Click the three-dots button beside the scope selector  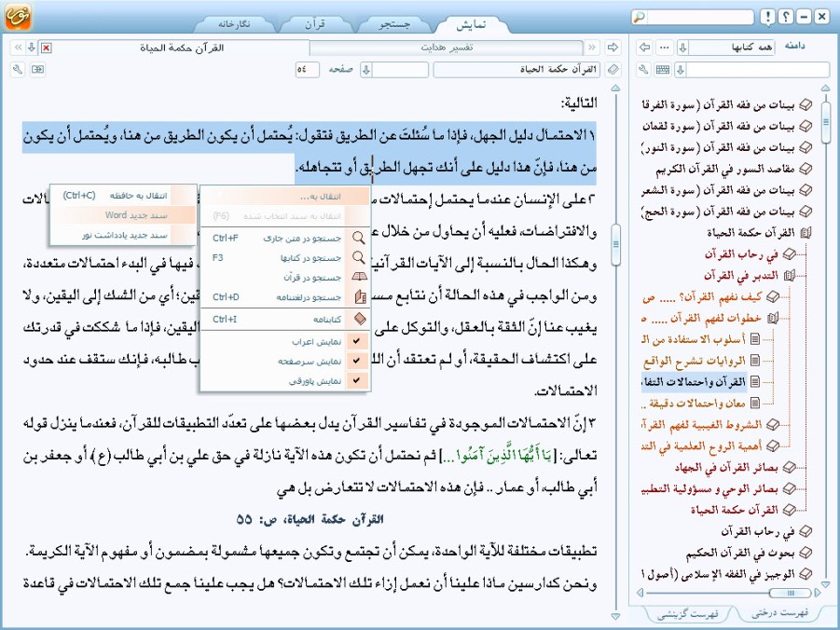click(665, 48)
